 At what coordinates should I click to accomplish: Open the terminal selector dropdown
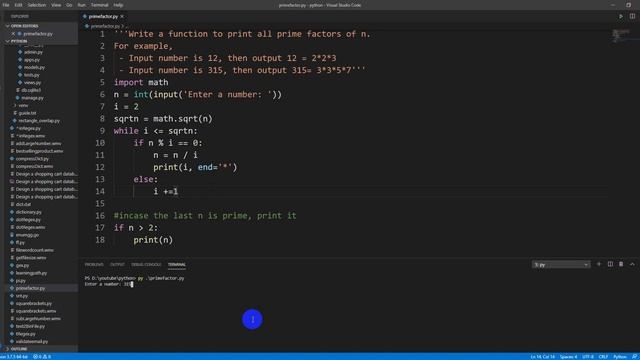pyautogui.click(x=561, y=265)
